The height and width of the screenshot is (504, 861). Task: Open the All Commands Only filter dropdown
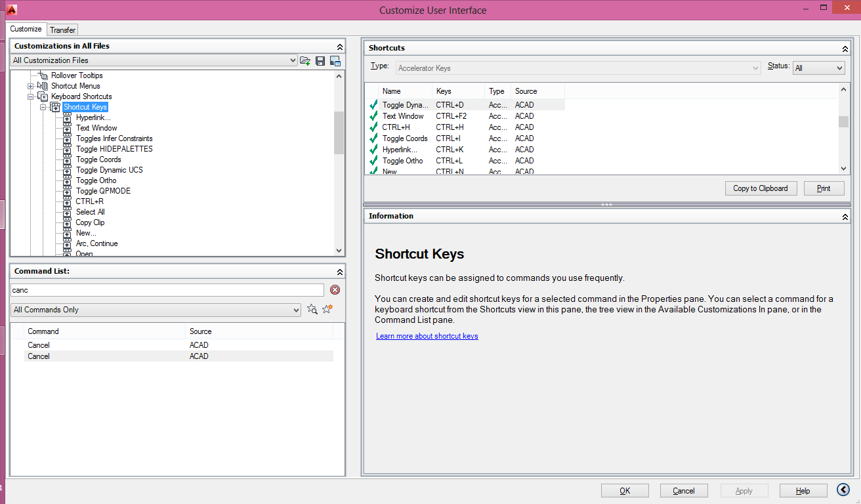click(295, 310)
